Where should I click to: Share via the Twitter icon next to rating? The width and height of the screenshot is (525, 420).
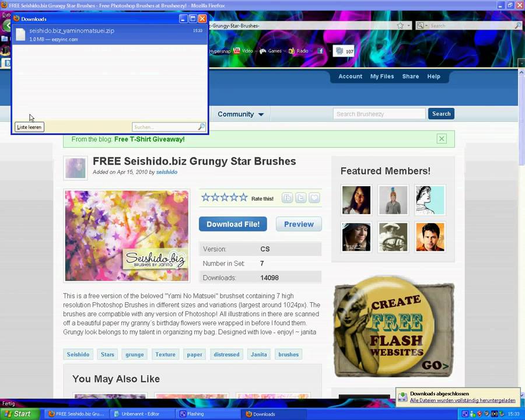click(300, 198)
